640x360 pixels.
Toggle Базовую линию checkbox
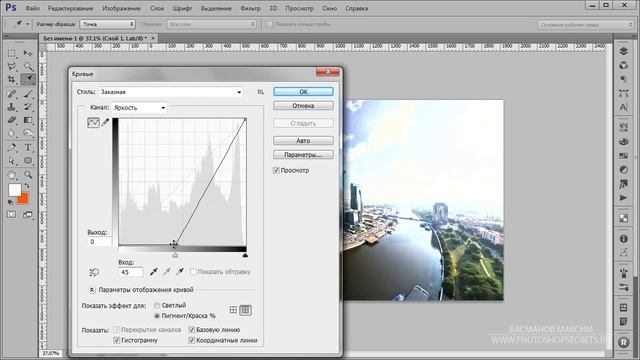(191, 329)
